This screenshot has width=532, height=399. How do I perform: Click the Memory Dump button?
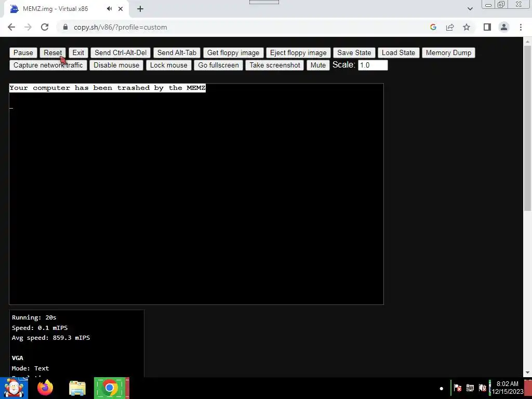pyautogui.click(x=448, y=52)
